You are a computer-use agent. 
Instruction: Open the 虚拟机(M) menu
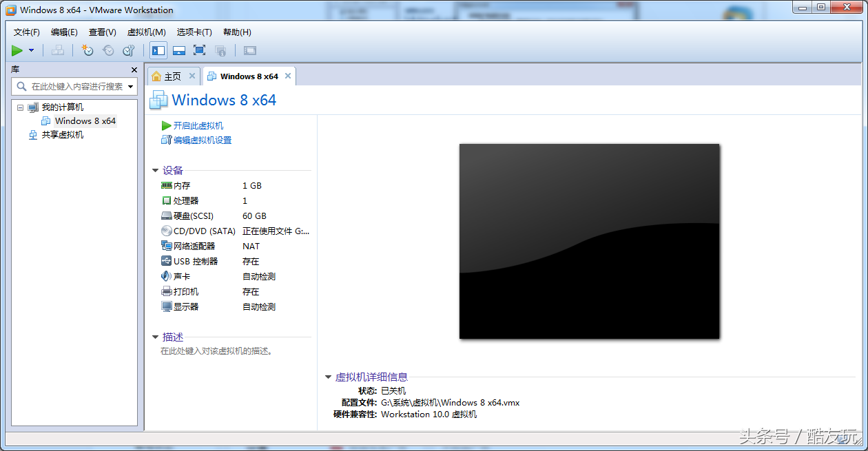146,32
